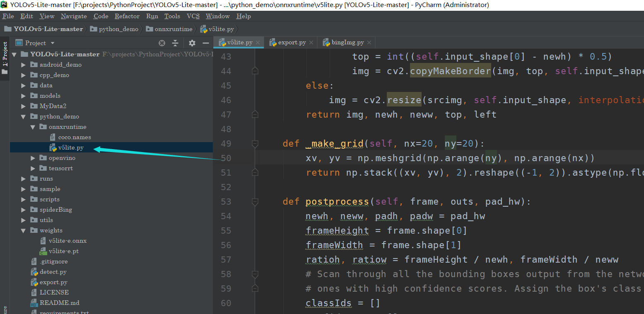
Task: Select the .gitignore file
Action: [x=49, y=261]
